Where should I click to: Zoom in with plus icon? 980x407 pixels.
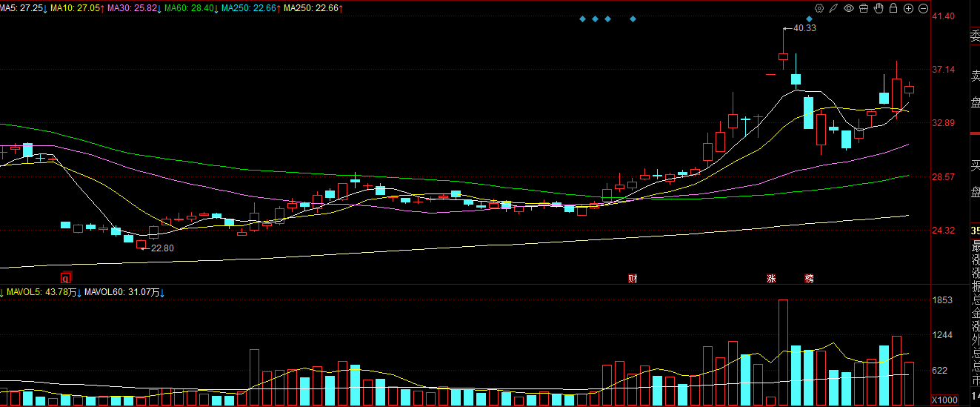pyautogui.click(x=908, y=8)
